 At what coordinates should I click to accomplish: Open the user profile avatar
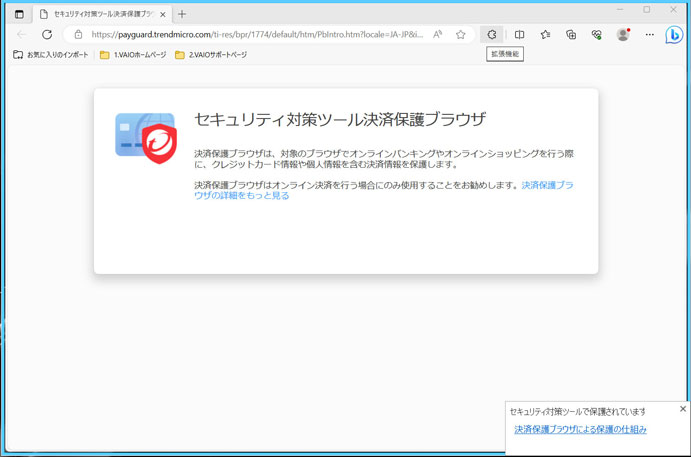[623, 34]
